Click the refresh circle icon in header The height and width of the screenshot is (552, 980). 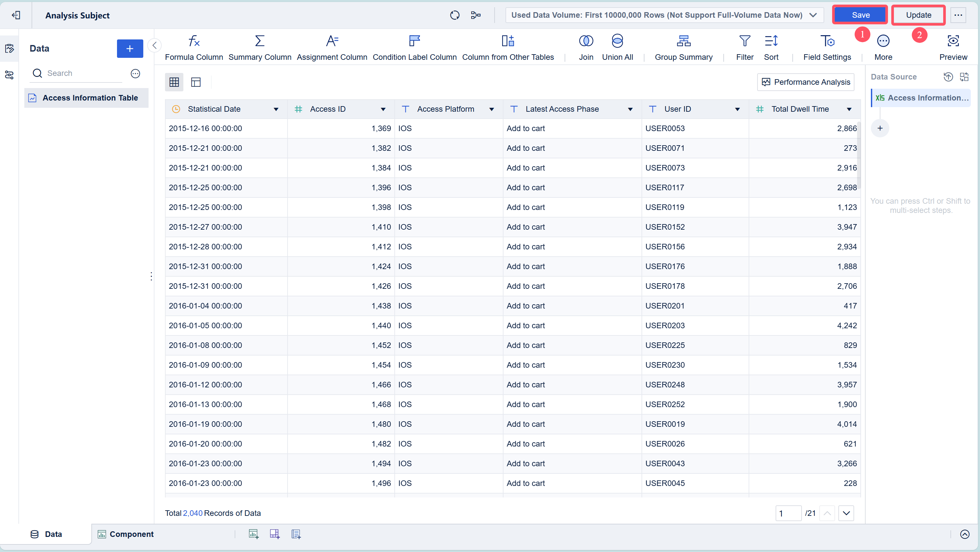455,15
